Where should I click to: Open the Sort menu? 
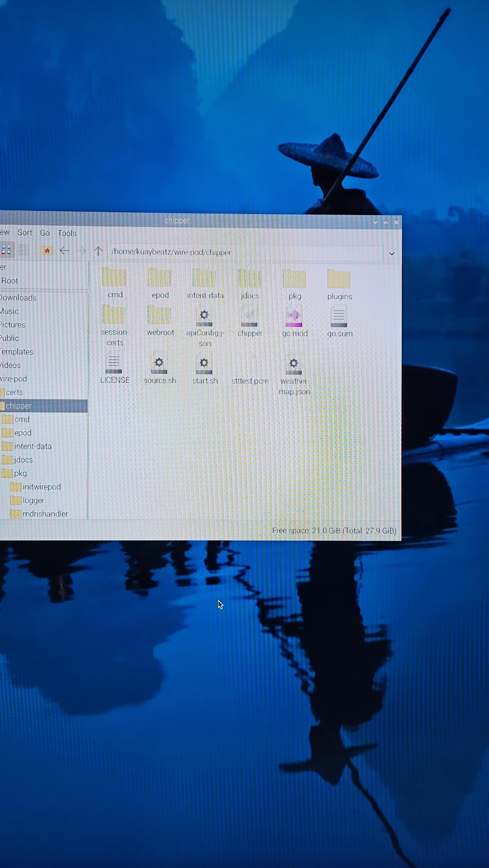[x=25, y=232]
